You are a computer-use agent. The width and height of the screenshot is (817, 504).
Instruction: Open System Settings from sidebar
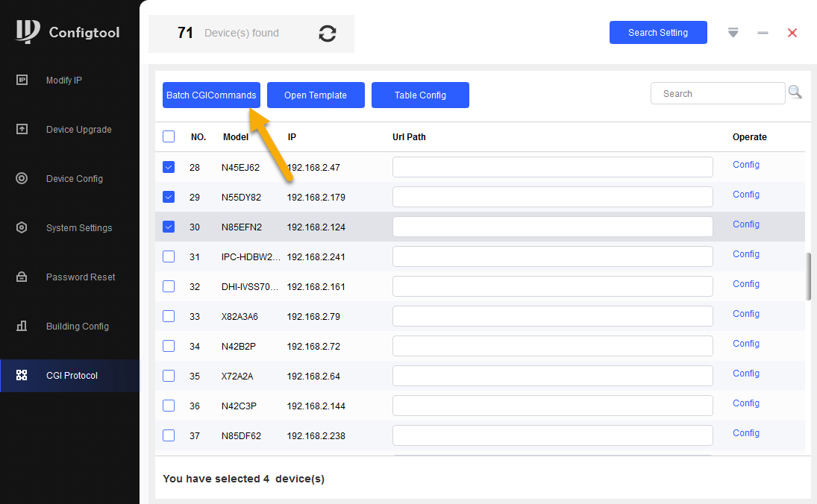(x=78, y=228)
